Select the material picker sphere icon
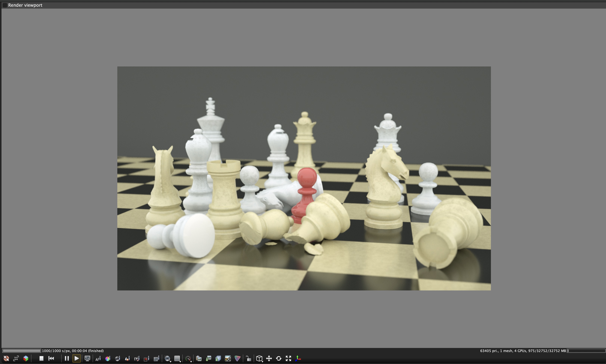This screenshot has width=606, height=364. point(118,359)
